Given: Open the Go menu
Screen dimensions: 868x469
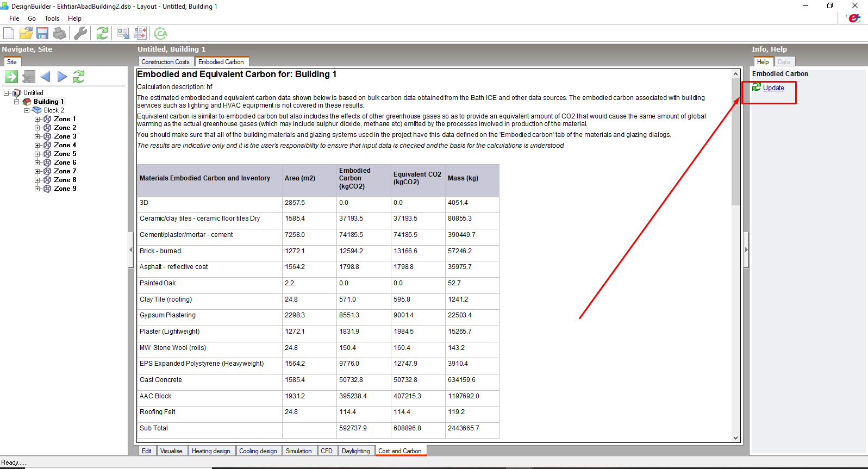Looking at the screenshot, I should (x=32, y=18).
